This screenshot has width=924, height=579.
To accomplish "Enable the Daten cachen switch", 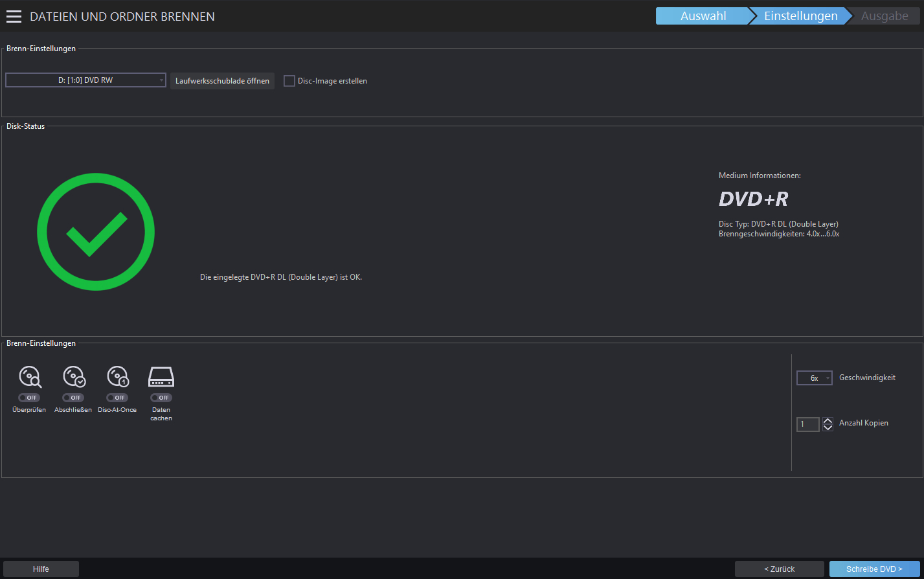I will (161, 398).
